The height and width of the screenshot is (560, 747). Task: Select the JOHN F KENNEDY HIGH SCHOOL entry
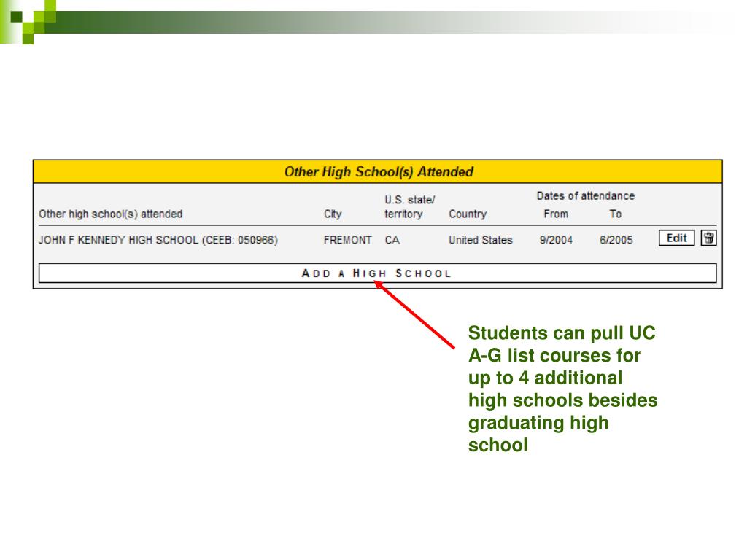tap(158, 240)
